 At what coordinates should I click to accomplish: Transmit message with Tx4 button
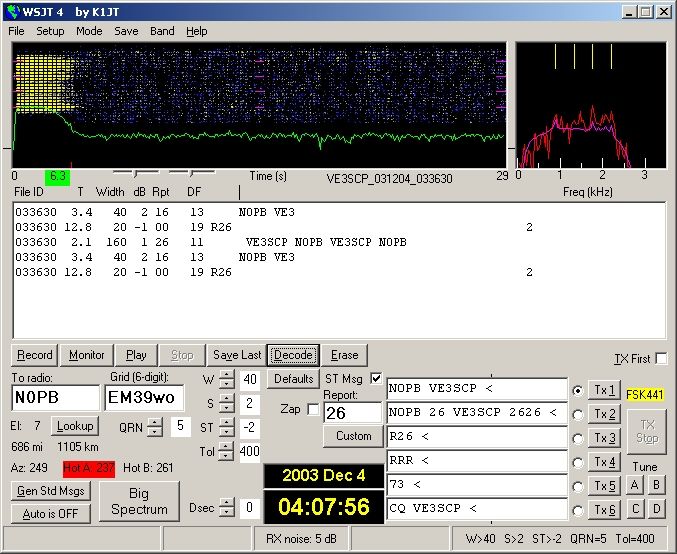click(x=604, y=462)
